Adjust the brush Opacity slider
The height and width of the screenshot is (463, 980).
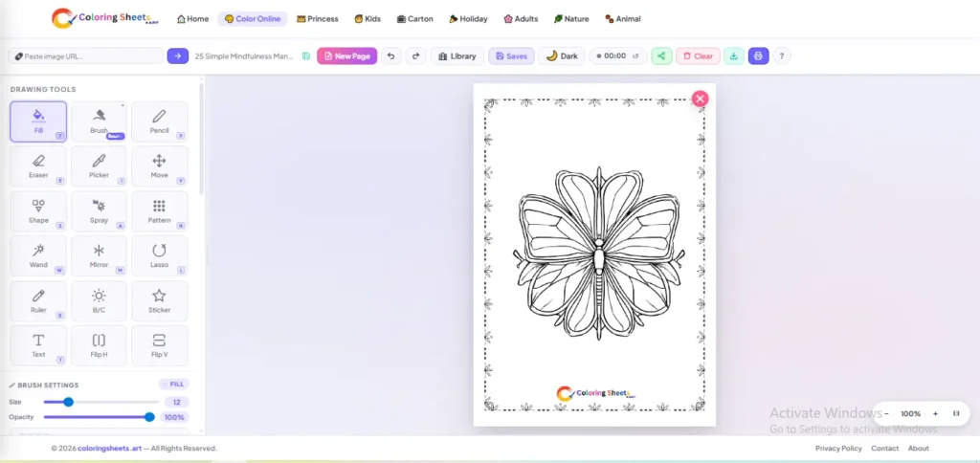99,417
